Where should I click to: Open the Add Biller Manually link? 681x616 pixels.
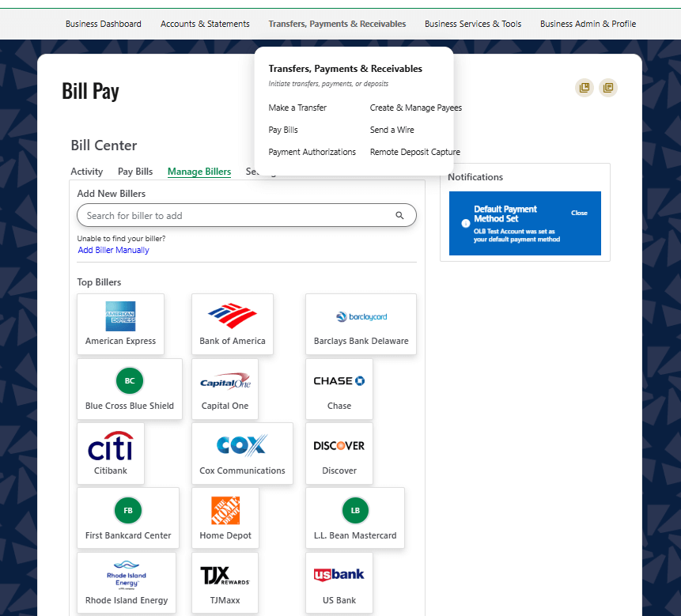[113, 249]
